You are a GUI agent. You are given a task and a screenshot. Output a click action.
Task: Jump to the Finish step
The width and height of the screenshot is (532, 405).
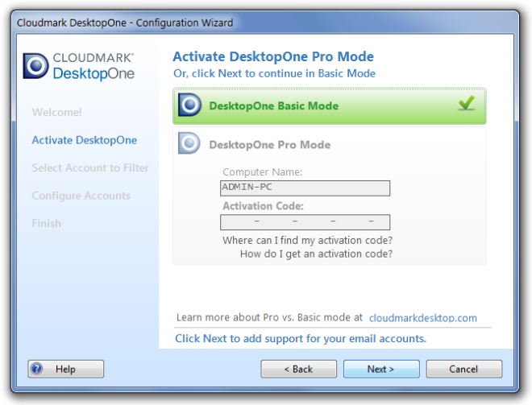click(46, 223)
